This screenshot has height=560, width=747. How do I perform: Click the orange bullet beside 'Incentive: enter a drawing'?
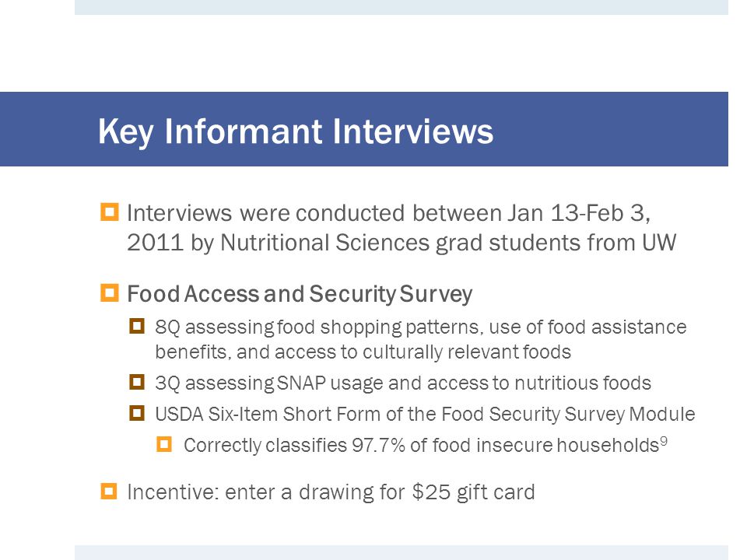point(109,491)
